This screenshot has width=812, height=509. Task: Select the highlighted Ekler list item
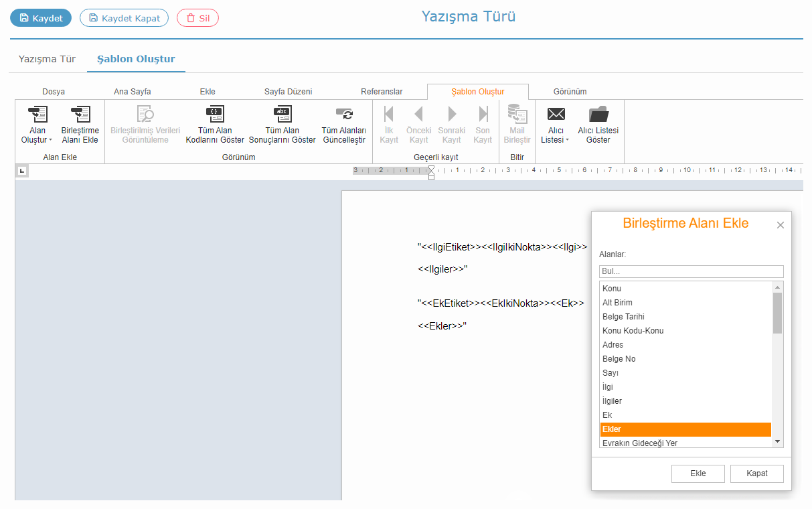686,429
